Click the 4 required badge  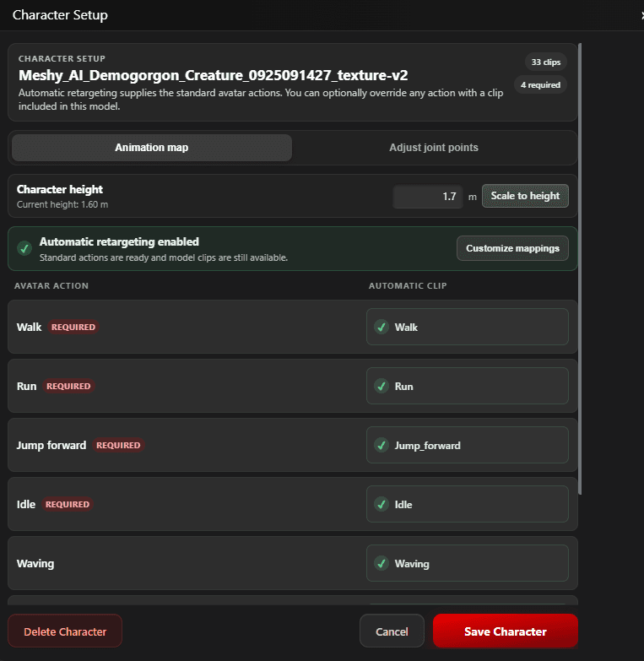(540, 84)
